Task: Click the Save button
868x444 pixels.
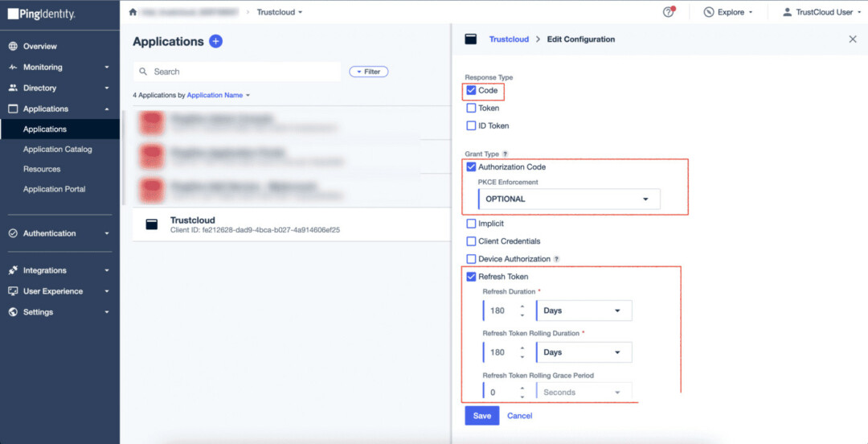Action: [x=482, y=416]
